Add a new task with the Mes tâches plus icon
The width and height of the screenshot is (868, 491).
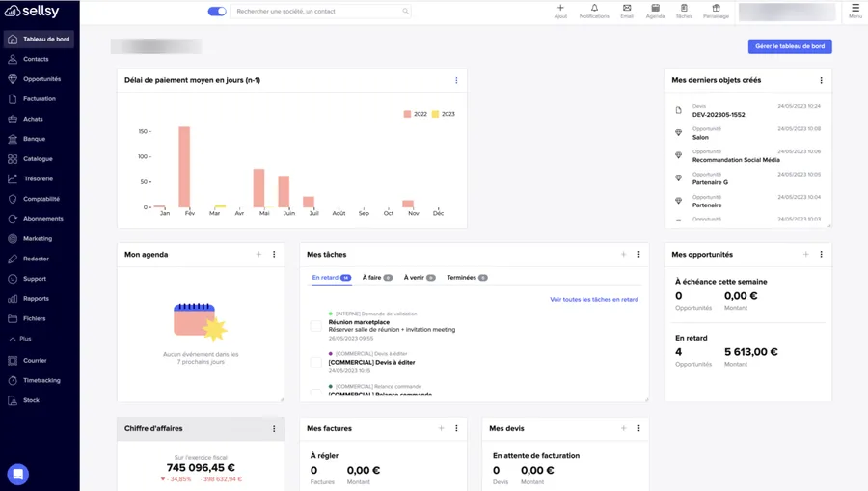[x=623, y=255]
